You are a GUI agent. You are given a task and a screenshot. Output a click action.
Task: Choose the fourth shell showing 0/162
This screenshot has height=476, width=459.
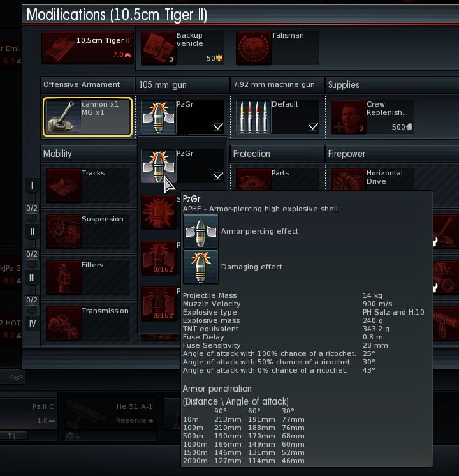[x=159, y=304]
